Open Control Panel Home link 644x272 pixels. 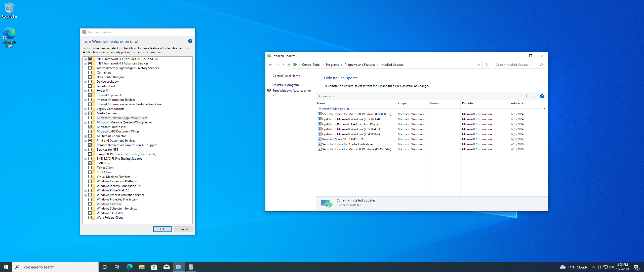click(x=286, y=76)
